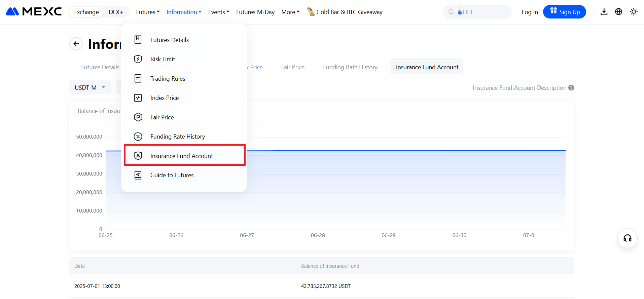Choose Guide to Futures menu entry

(x=172, y=175)
